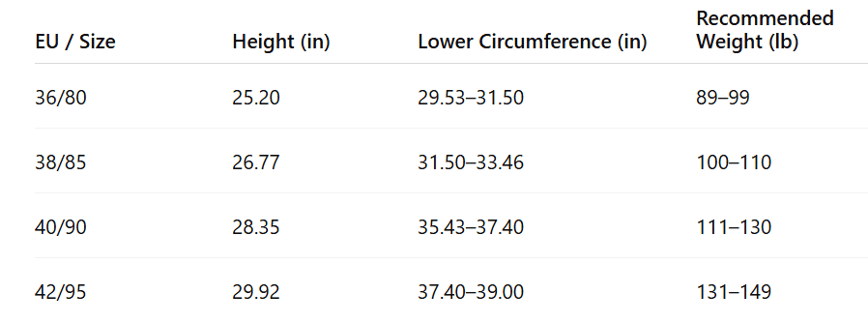Click the 35.43–37.40 circumference cell
Image resolution: width=868 pixels, height=323 pixels.
coord(471,227)
